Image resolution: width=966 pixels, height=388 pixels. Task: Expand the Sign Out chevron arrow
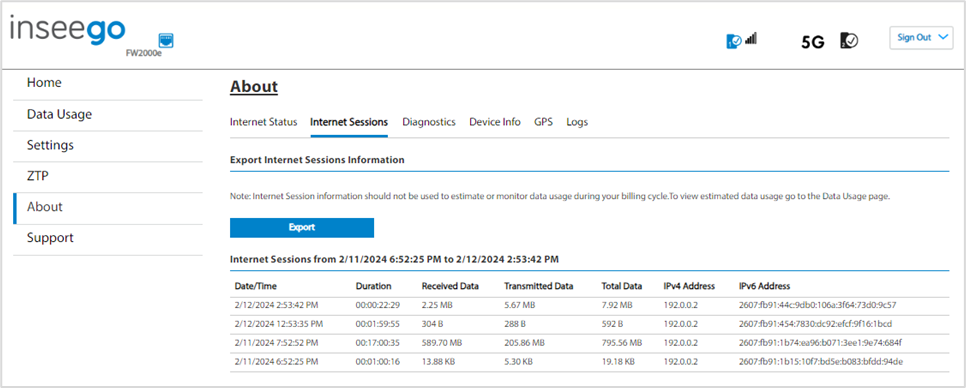tap(943, 38)
